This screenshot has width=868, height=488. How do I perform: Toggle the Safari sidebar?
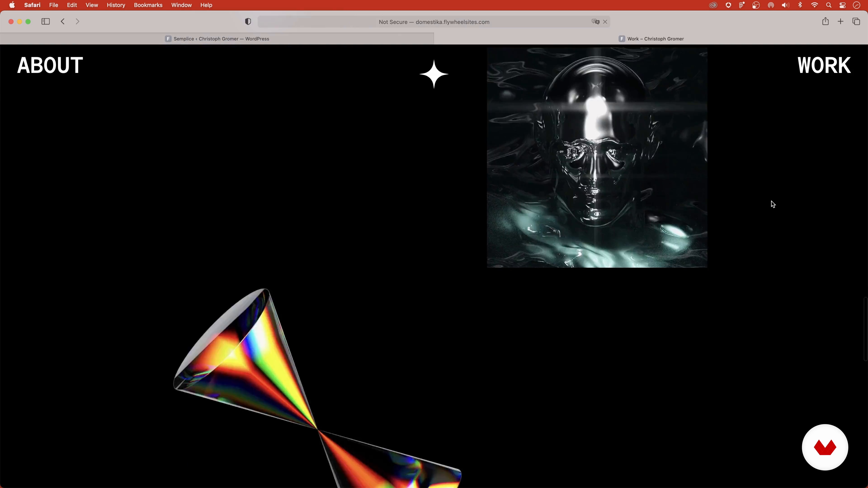[45, 21]
